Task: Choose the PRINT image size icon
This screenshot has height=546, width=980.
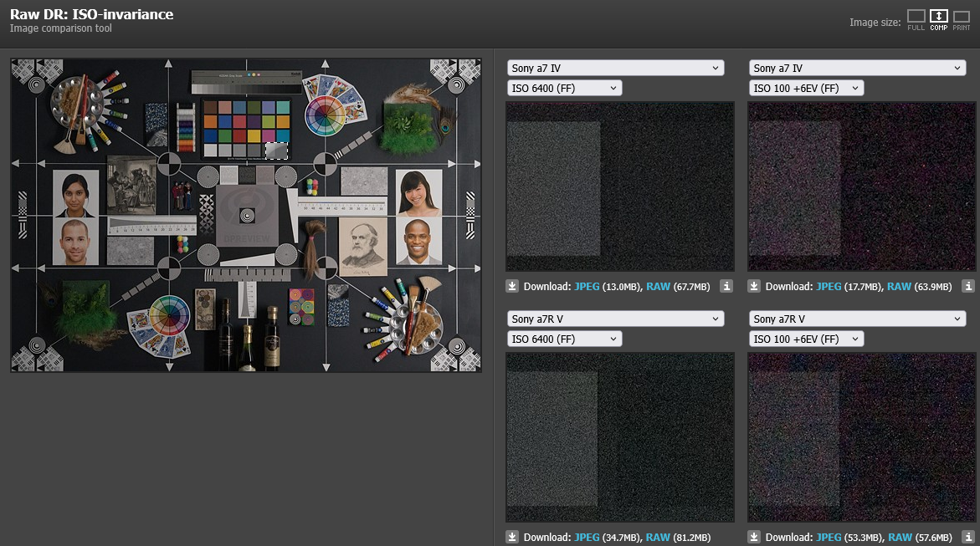Action: pyautogui.click(x=961, y=20)
